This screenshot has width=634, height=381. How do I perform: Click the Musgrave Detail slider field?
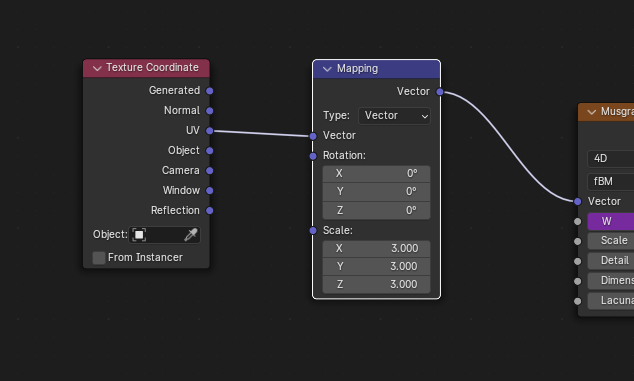611,260
